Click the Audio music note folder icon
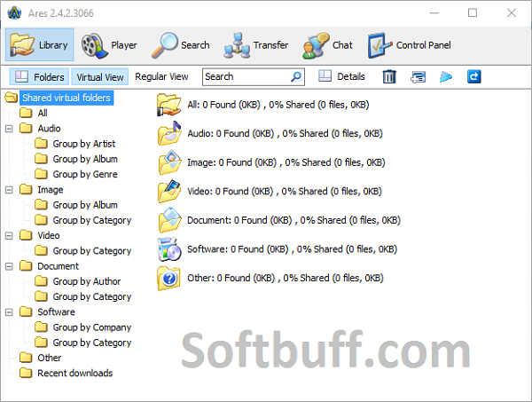Screen dimensions: 532x402 [x=169, y=133]
